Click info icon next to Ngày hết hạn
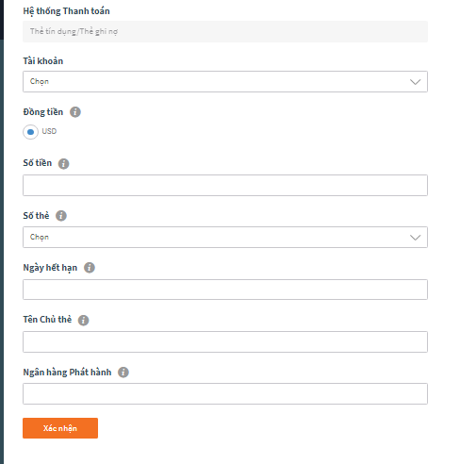Screen dimensions: 476x464 (90, 268)
